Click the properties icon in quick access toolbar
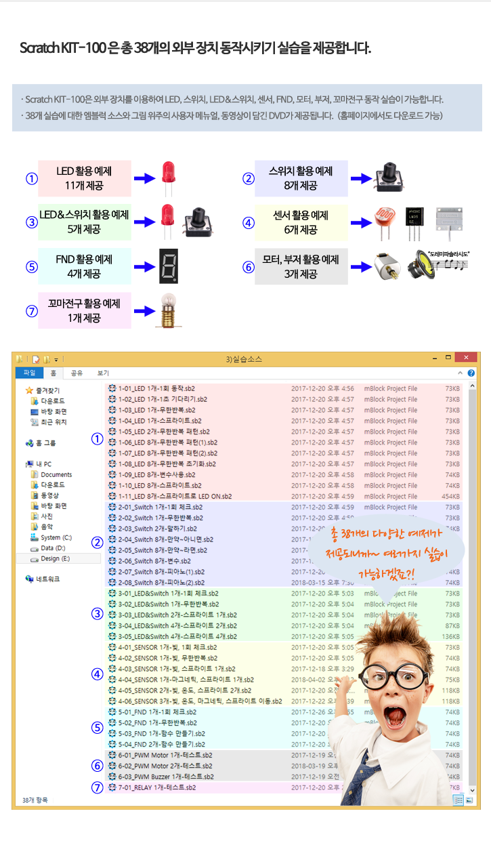491x868 pixels. (35, 359)
